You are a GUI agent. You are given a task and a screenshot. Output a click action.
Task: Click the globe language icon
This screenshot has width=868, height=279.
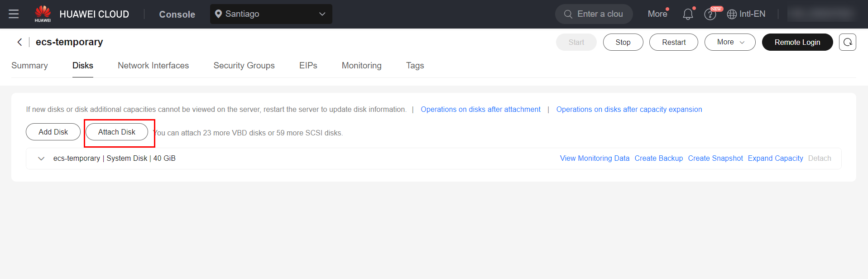(x=732, y=14)
